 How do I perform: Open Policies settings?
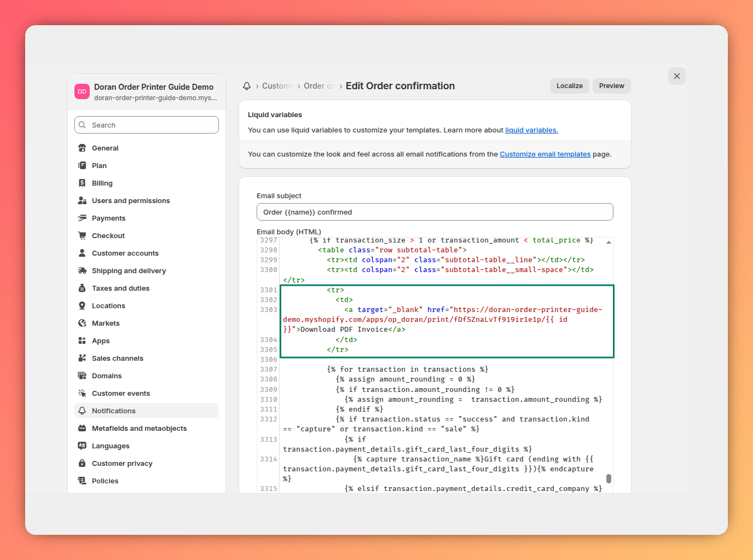coord(147,481)
